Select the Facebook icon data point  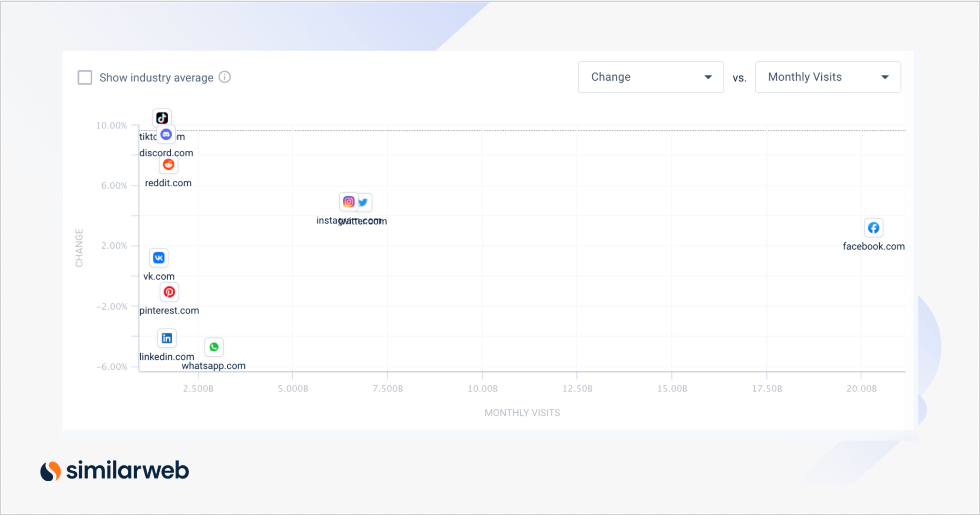tap(873, 228)
